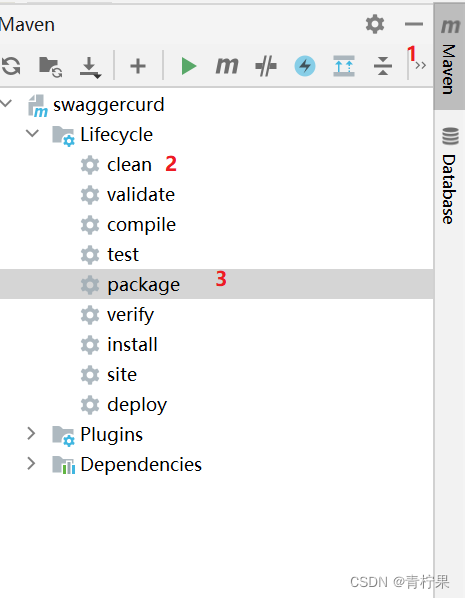Image resolution: width=465 pixels, height=598 pixels.
Task: Click Dependencies chart folder icon
Action: 63,465
